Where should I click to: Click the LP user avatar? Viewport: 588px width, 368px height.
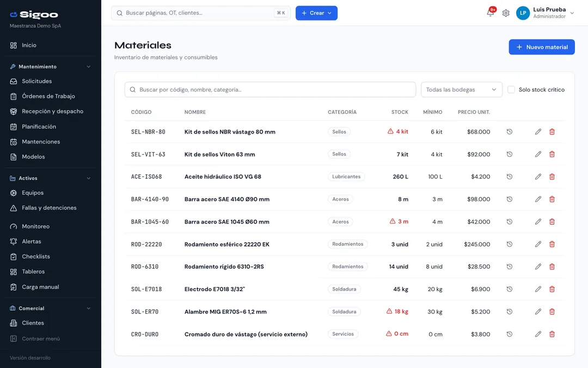click(x=523, y=13)
